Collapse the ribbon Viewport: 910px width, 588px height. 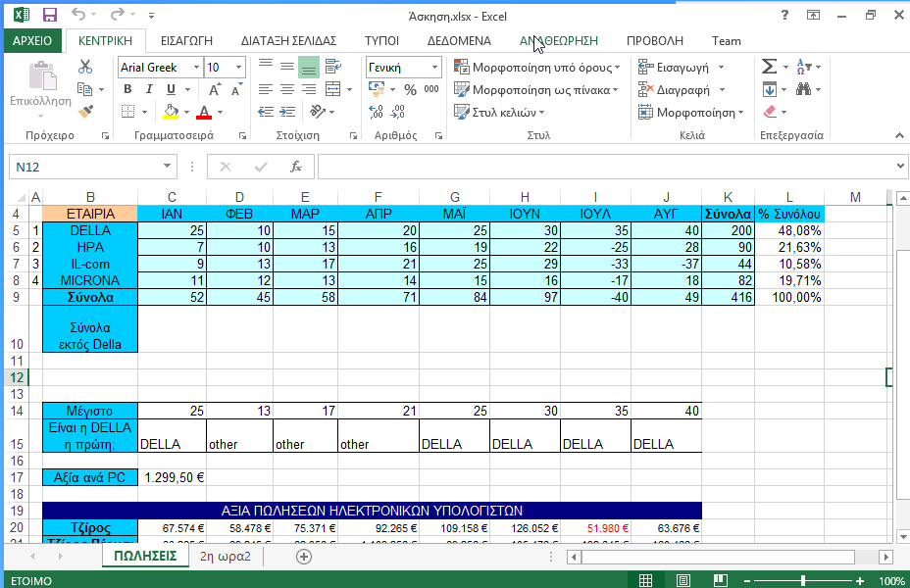tap(899, 135)
